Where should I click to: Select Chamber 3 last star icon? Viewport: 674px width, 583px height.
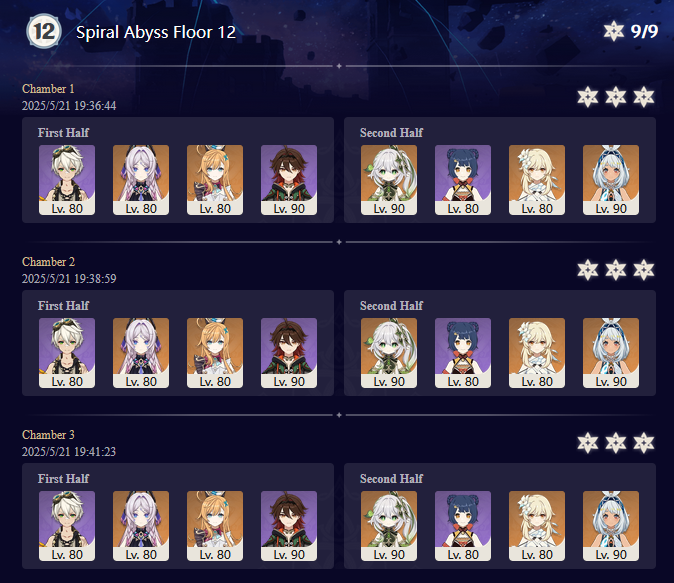coord(643,443)
